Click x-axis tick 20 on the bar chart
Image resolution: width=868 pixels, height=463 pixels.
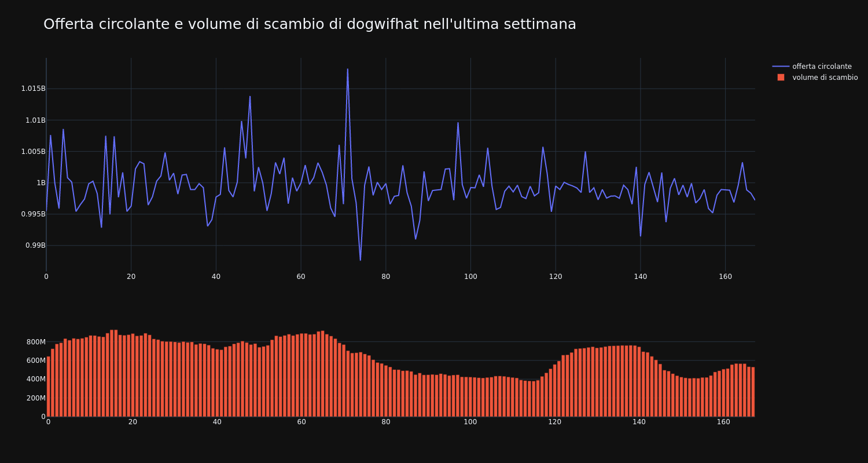tap(133, 422)
